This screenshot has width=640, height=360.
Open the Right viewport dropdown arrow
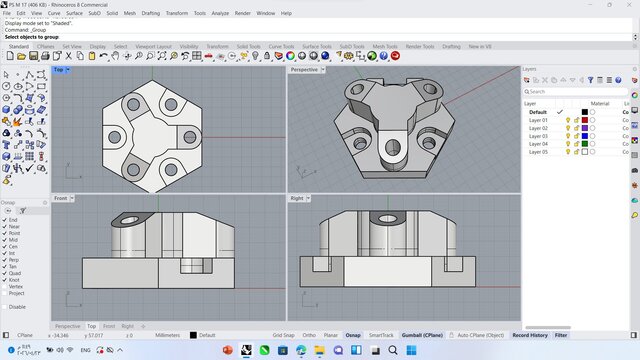click(x=308, y=198)
